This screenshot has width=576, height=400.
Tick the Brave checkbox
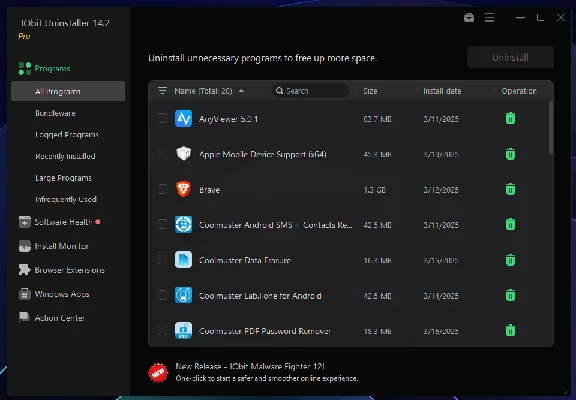tap(162, 189)
